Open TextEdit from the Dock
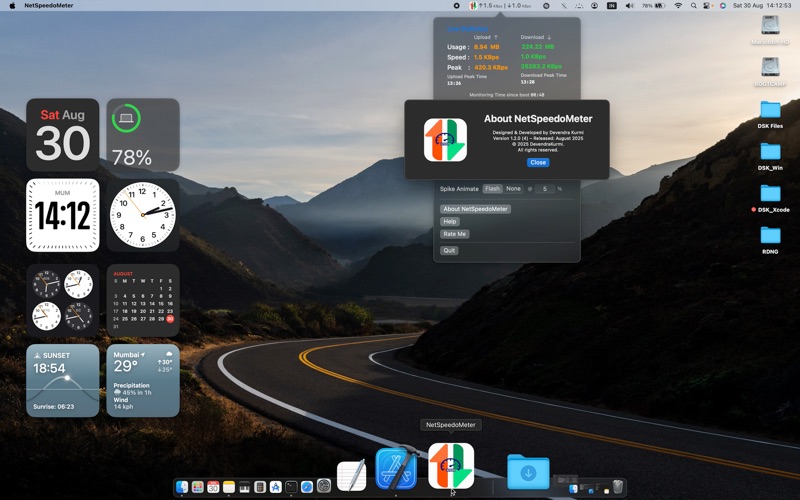Screen dimensions: 800x500 click(x=352, y=475)
